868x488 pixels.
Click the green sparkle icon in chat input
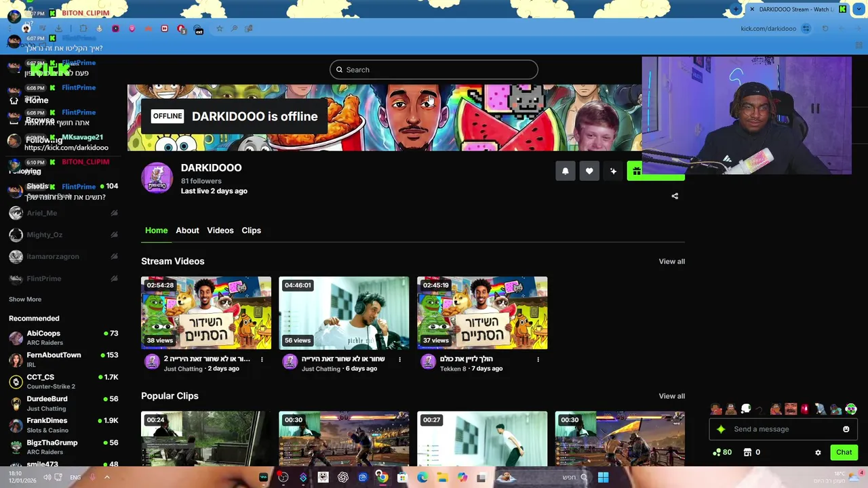click(x=721, y=429)
